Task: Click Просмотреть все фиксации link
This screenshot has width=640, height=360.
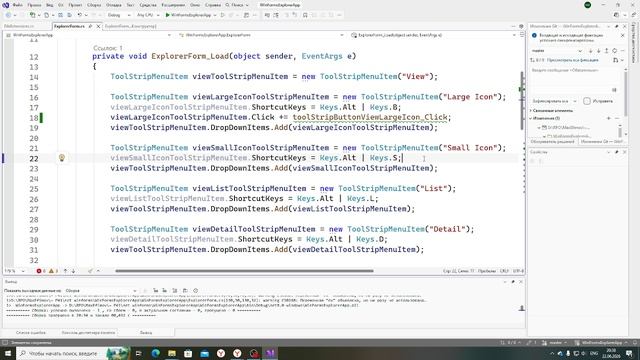Action: pyautogui.click(x=573, y=60)
